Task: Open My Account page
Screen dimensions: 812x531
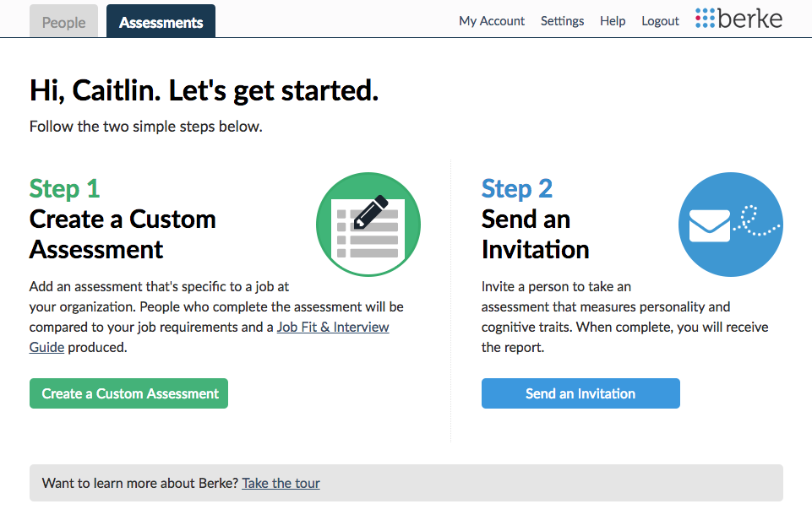Action: (x=492, y=21)
